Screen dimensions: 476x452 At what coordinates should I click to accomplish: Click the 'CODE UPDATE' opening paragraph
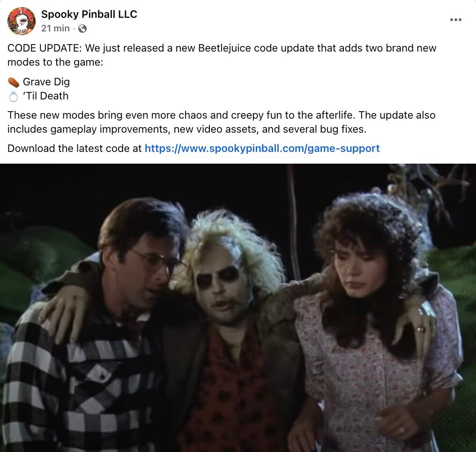(x=222, y=55)
